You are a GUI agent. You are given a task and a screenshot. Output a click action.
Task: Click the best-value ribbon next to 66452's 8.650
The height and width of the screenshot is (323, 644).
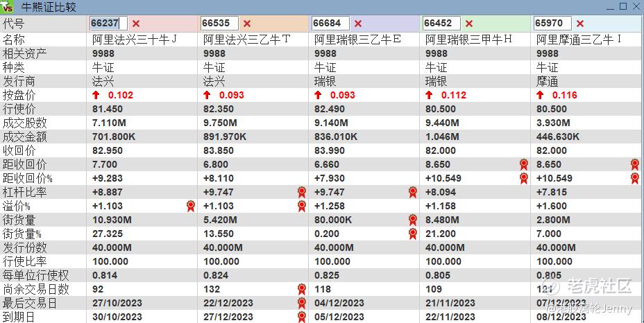(524, 164)
